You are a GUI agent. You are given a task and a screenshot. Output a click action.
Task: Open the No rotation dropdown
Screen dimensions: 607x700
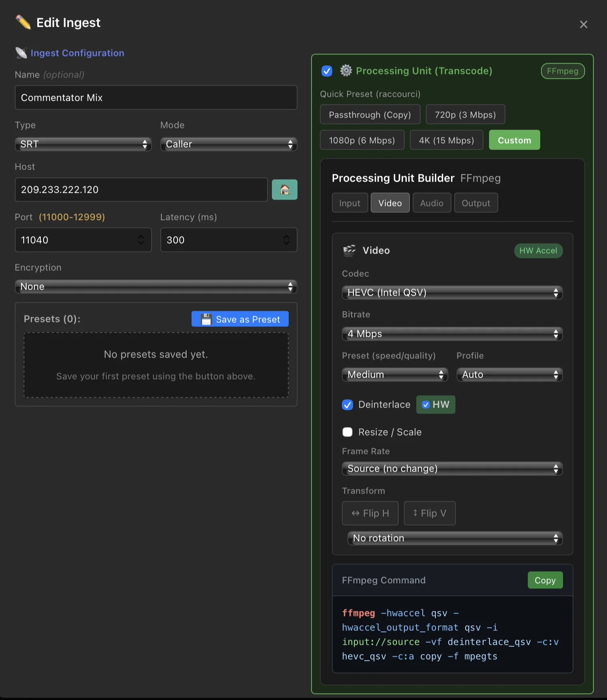[x=455, y=538]
